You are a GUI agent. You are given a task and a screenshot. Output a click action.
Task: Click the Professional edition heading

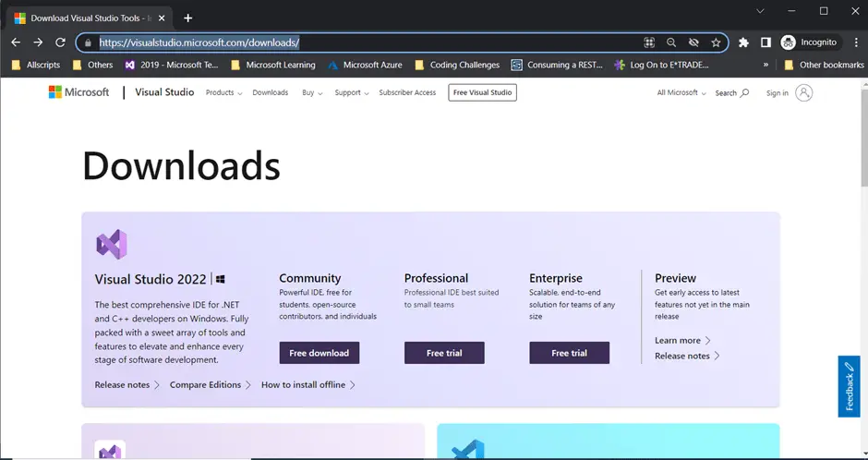436,278
